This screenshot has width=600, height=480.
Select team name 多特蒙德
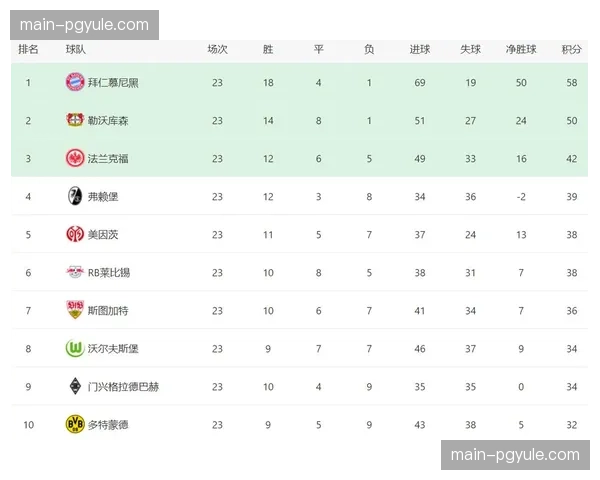(107, 424)
